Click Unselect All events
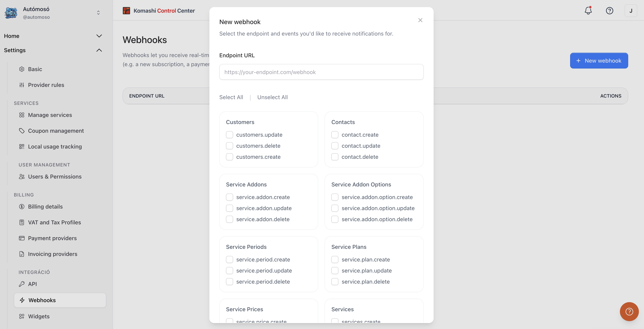The width and height of the screenshot is (644, 329). point(272,97)
